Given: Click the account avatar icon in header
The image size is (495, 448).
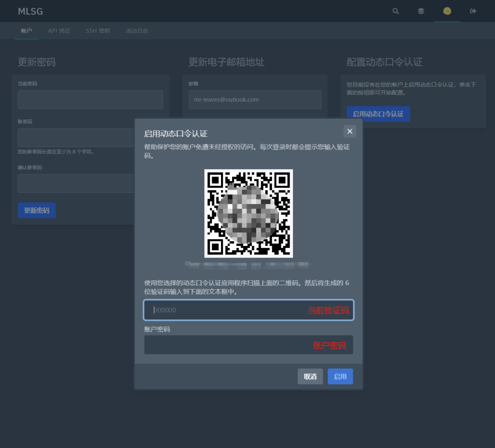Looking at the screenshot, I should 447,11.
